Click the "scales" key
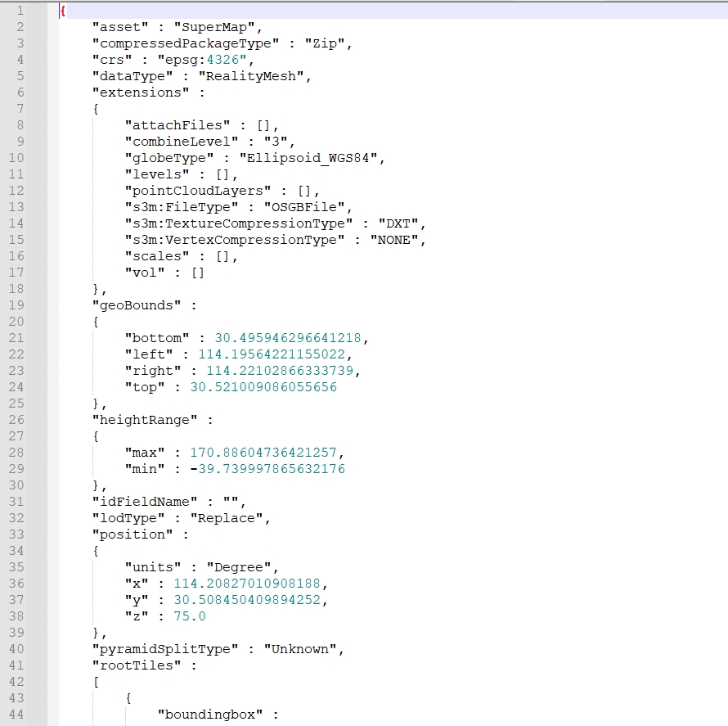The height and width of the screenshot is (726, 728). tap(157, 256)
